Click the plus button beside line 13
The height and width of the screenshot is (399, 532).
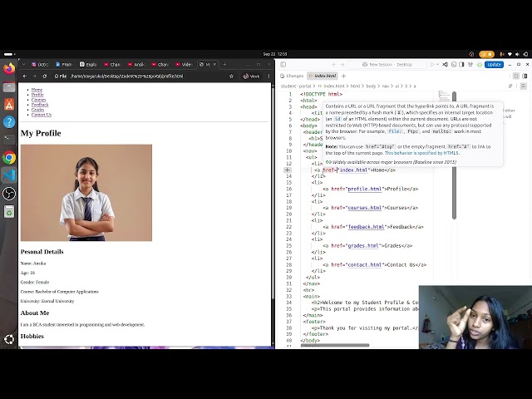pos(288,170)
